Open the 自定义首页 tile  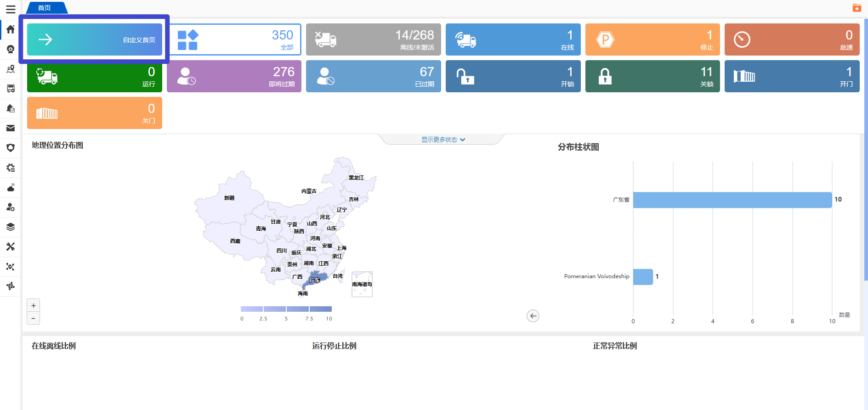tap(94, 39)
